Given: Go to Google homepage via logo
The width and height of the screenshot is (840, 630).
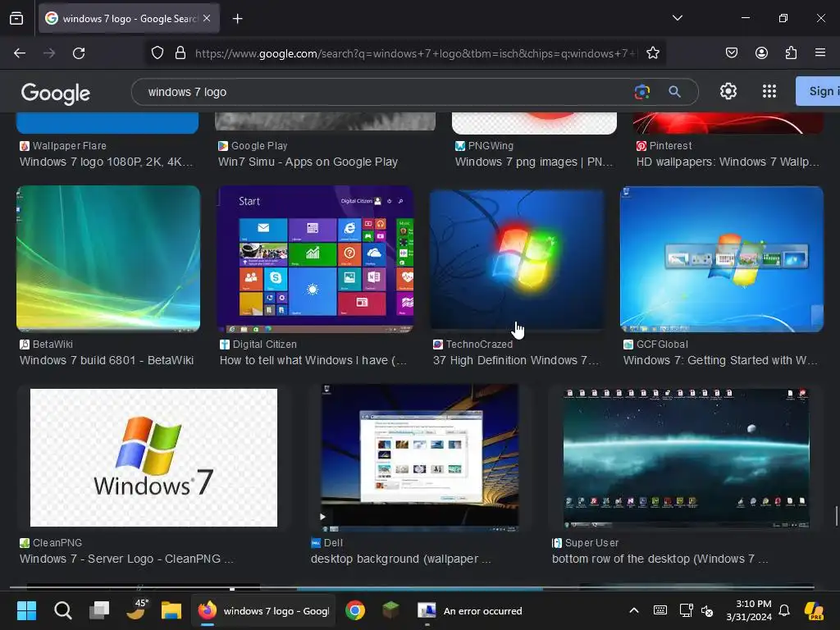Looking at the screenshot, I should point(55,94).
